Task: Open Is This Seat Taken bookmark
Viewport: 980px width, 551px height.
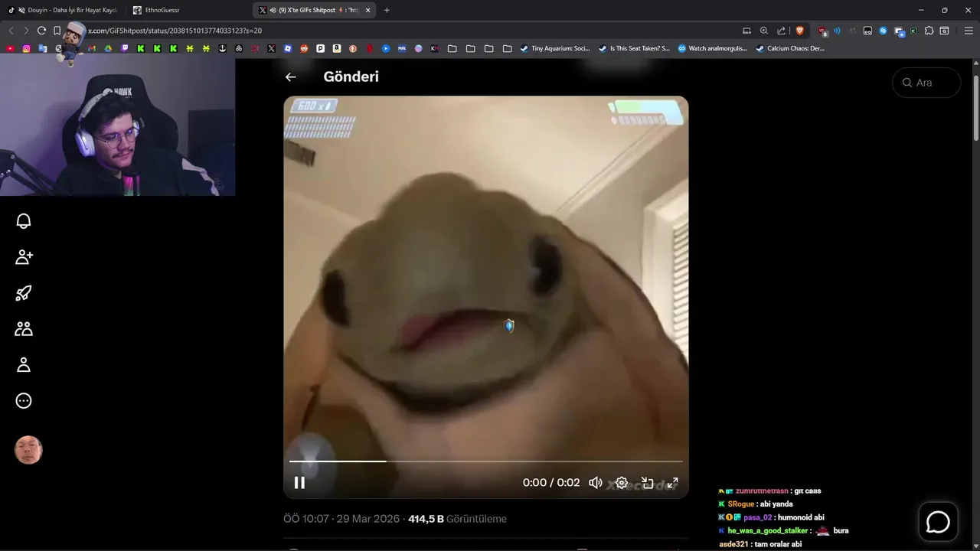Action: [634, 48]
